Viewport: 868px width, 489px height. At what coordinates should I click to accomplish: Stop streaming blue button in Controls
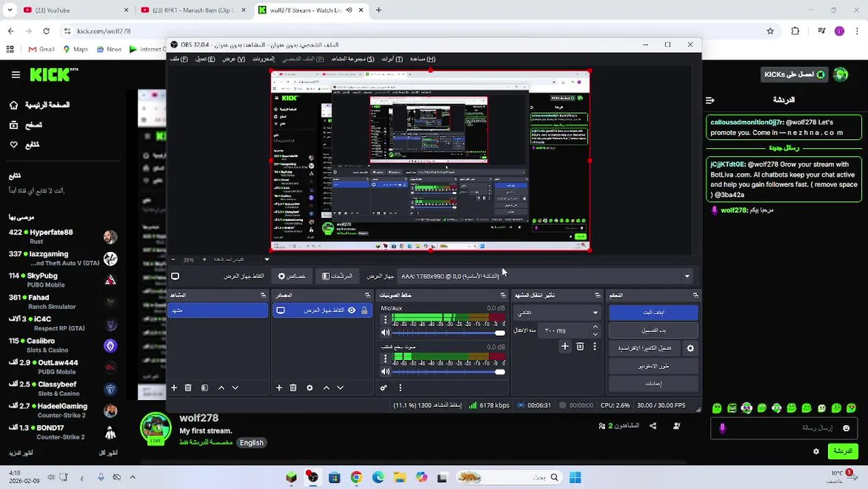(x=653, y=312)
